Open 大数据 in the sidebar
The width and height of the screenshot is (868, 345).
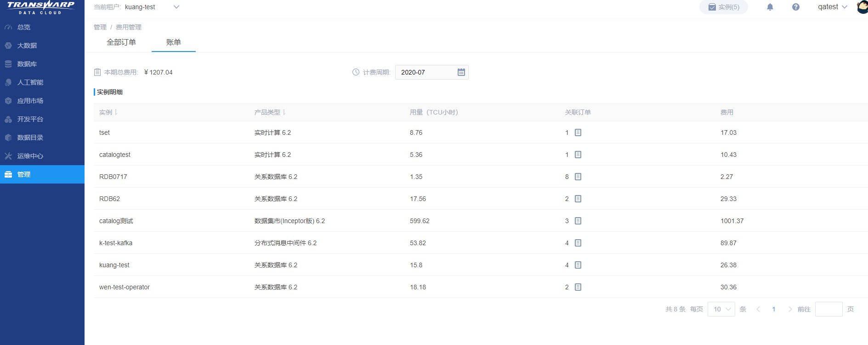click(42, 46)
